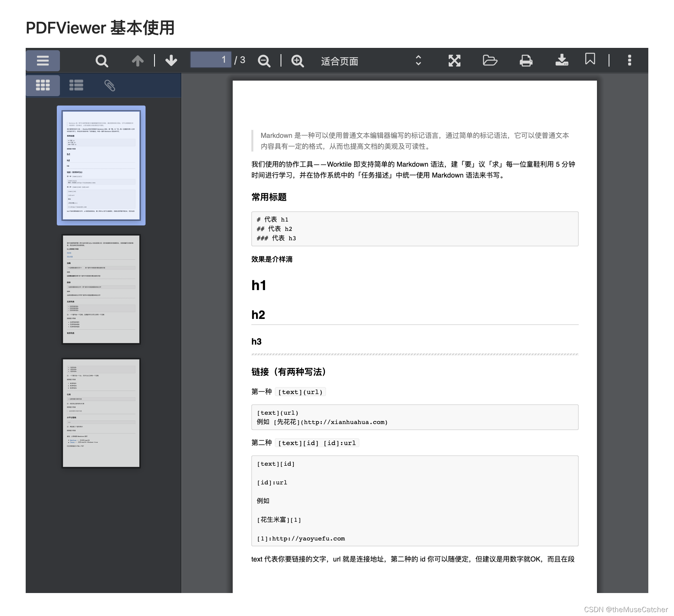Open the more tools menu with three dots

(x=629, y=60)
